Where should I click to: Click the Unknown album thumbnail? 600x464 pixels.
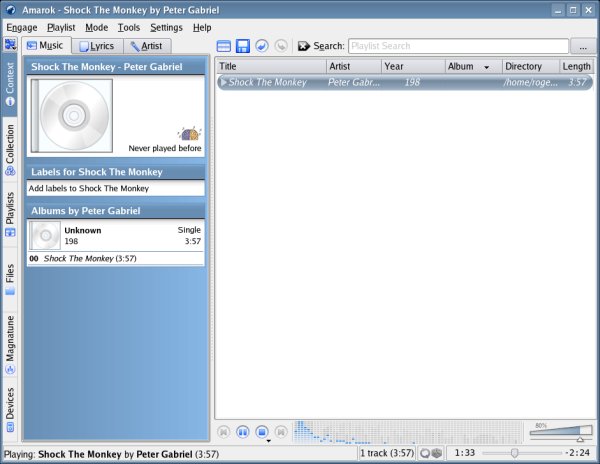[45, 235]
